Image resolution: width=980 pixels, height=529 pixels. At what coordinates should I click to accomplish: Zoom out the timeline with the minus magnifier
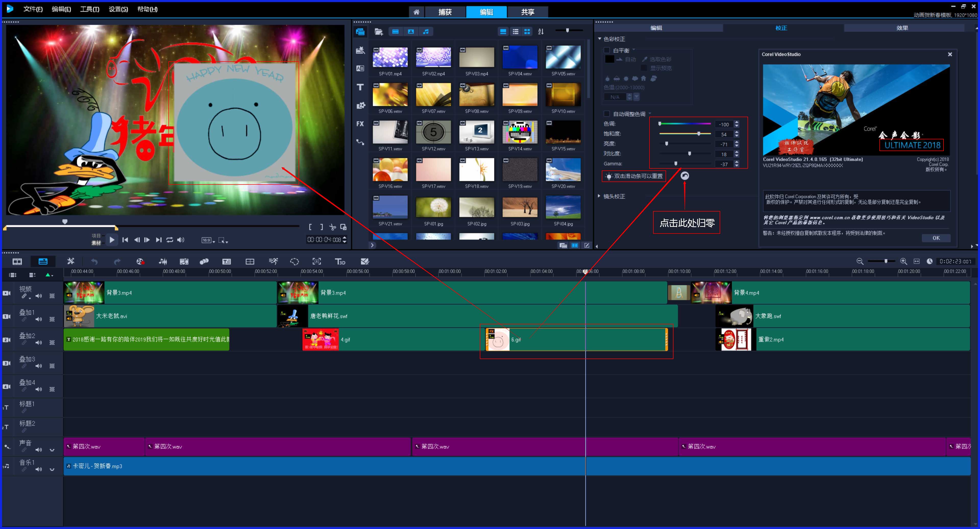click(860, 261)
